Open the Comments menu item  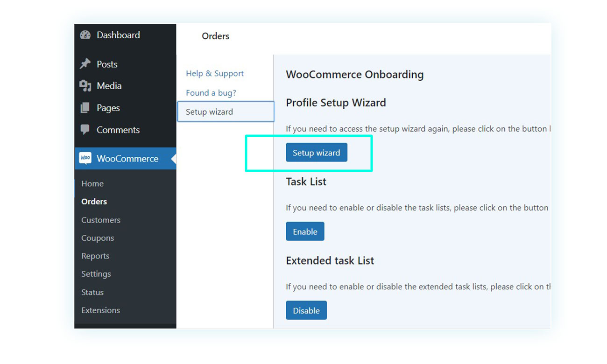coord(118,130)
